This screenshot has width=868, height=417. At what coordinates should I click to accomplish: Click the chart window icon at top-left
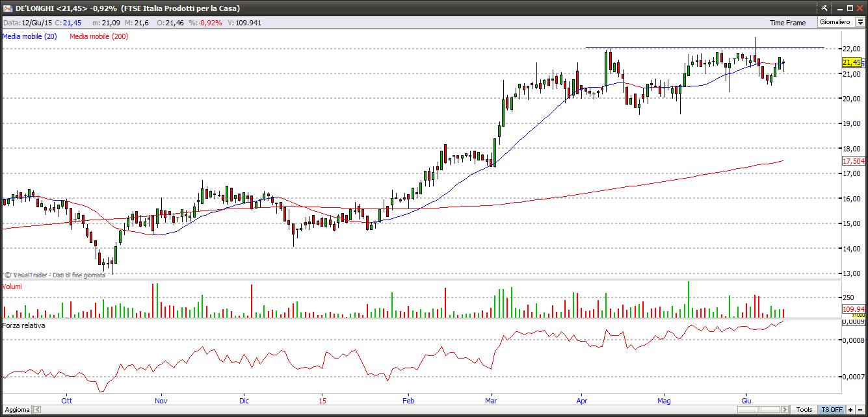tap(8, 8)
